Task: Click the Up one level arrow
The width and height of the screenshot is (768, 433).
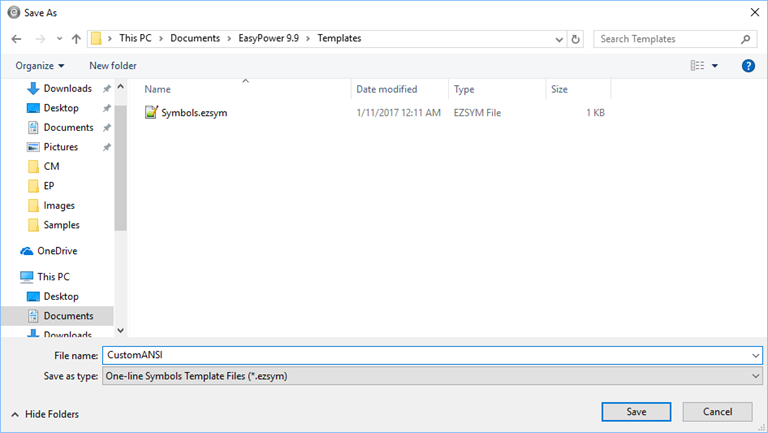Action: click(76, 39)
